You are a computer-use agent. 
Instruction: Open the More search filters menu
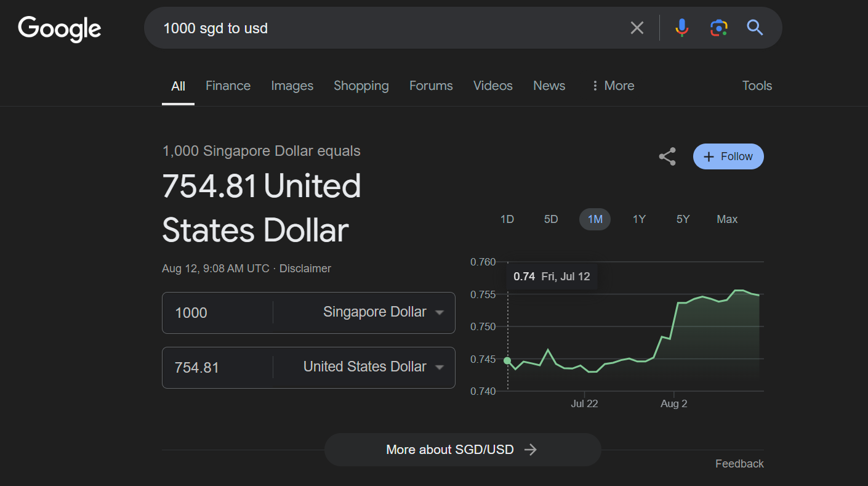coord(613,86)
